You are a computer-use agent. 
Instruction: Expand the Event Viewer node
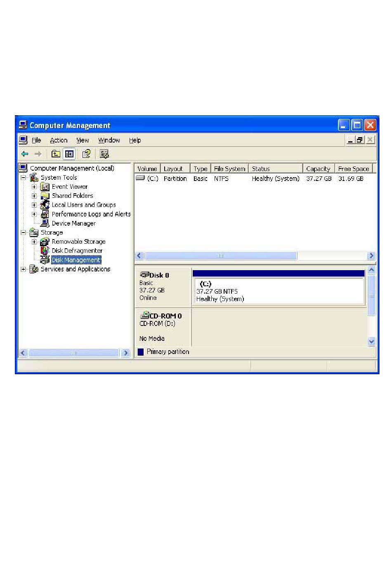34,187
